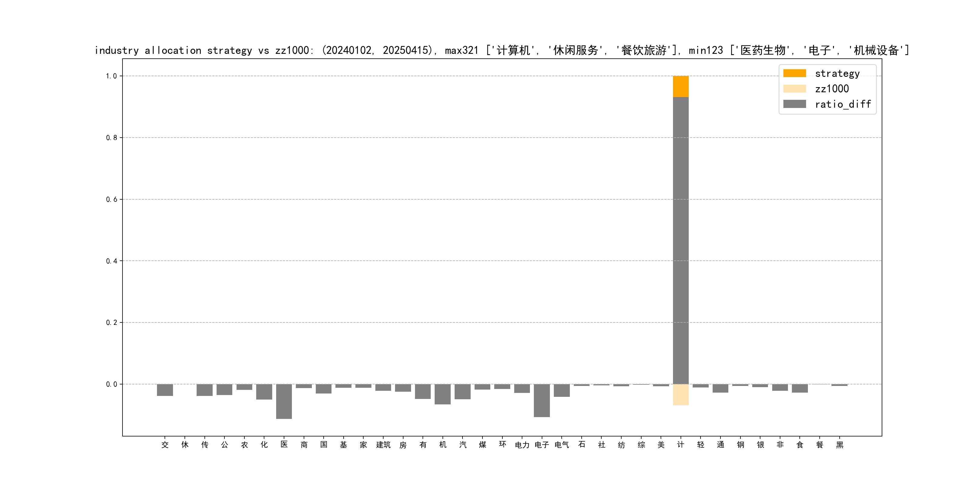Image resolution: width=980 pixels, height=490 pixels.
Task: Click the gray bar above 机 label
Action: point(443,394)
